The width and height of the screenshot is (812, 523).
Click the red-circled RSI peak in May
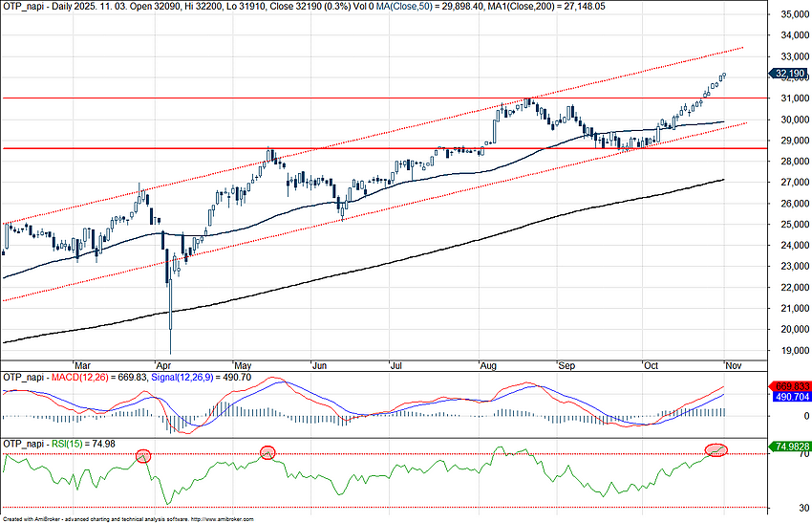(x=267, y=451)
